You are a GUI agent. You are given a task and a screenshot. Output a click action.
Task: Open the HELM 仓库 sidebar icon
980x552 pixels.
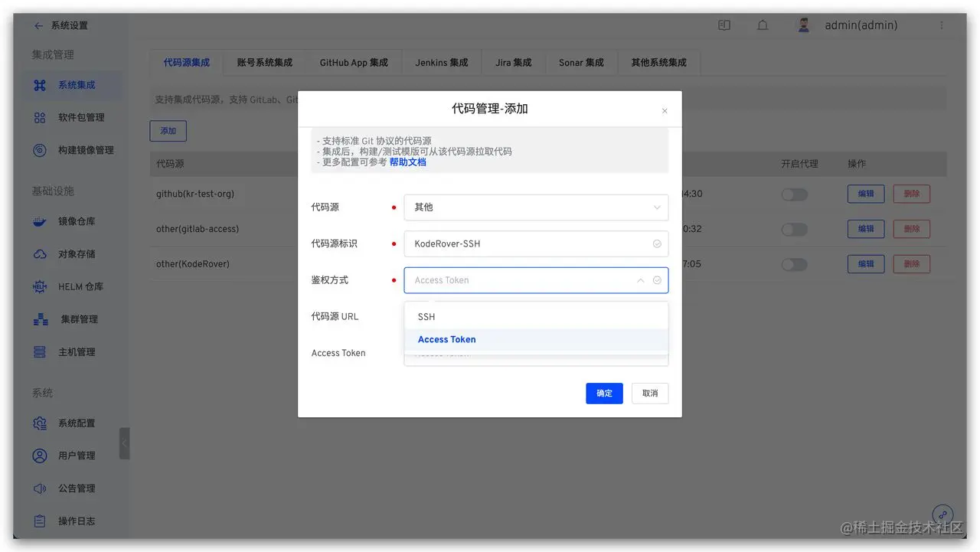pos(40,287)
